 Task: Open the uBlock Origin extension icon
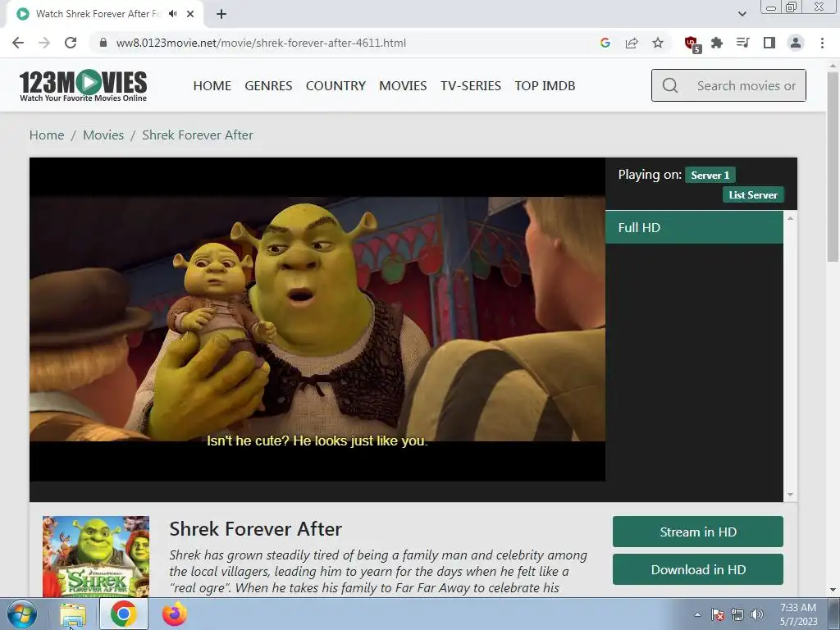[x=692, y=43]
